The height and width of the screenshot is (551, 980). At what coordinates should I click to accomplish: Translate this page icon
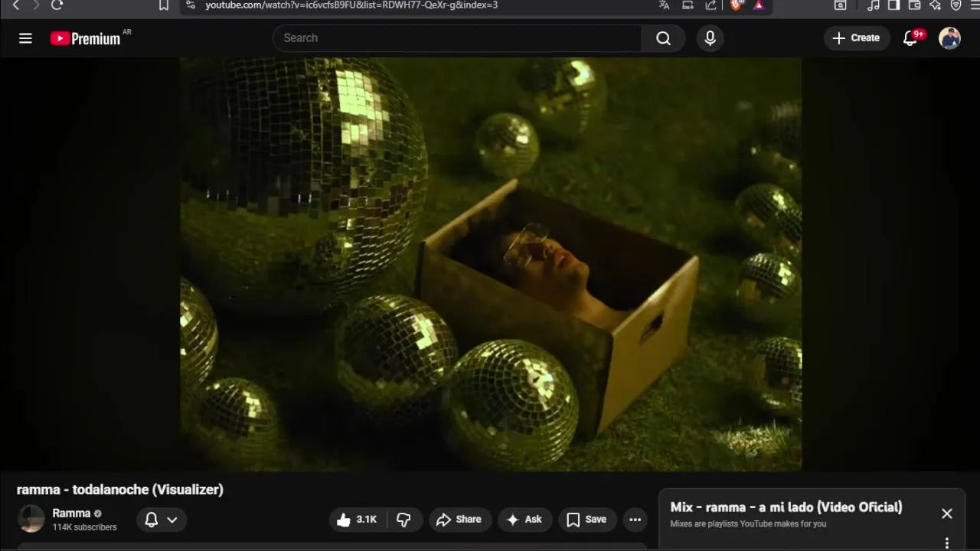pos(664,5)
